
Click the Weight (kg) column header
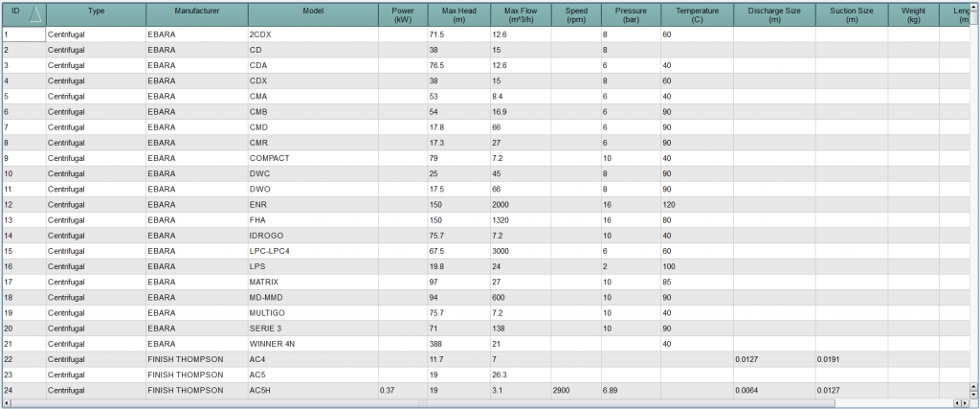(913, 13)
